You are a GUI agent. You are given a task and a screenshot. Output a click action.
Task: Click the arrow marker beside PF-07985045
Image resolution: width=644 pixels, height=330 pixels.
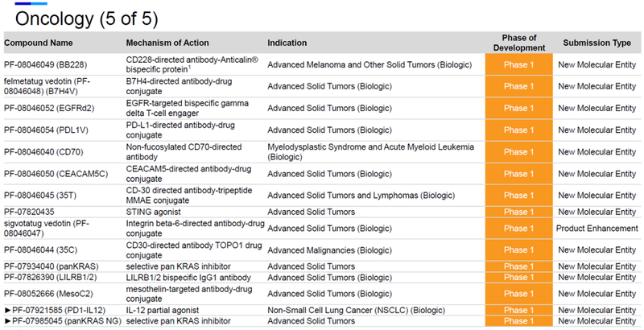pyautogui.click(x=7, y=321)
